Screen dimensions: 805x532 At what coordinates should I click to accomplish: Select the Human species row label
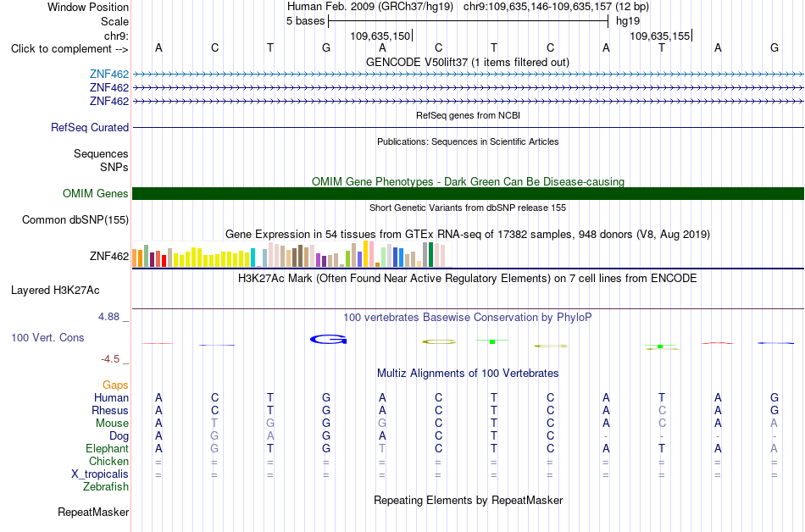[111, 397]
